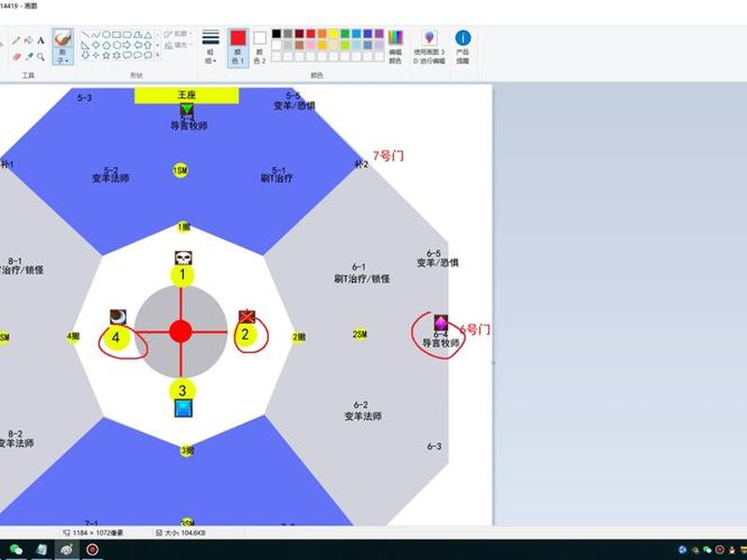
Task: Open the shape Fill (填充) dropdown
Action: point(176,45)
